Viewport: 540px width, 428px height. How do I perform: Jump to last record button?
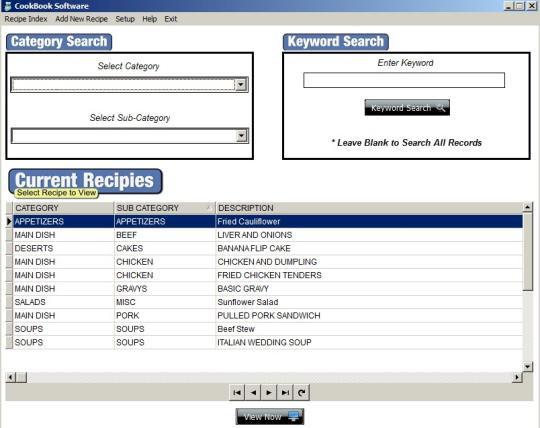pos(285,393)
